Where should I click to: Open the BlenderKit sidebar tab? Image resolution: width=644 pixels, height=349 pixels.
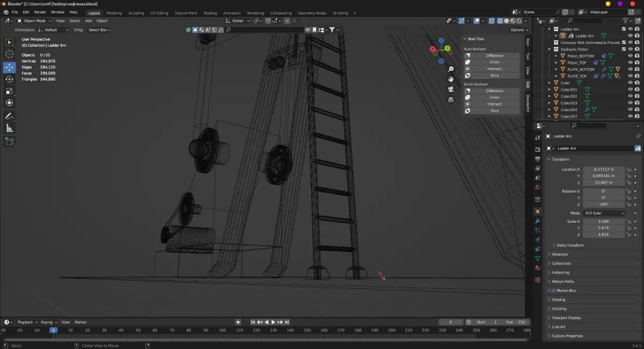pyautogui.click(x=528, y=104)
